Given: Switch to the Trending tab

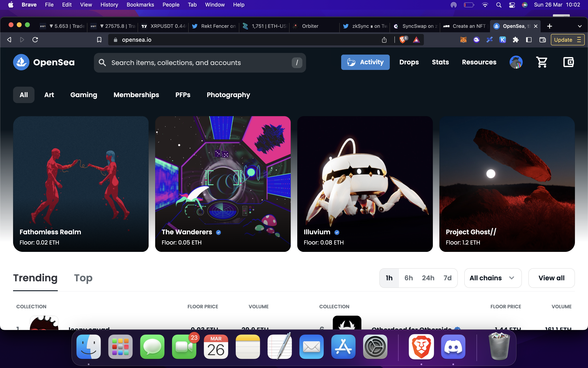Looking at the screenshot, I should tap(35, 278).
